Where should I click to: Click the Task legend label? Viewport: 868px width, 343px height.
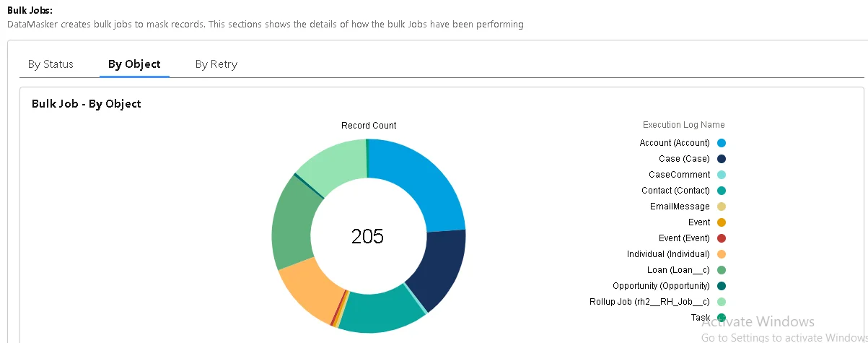click(x=700, y=318)
